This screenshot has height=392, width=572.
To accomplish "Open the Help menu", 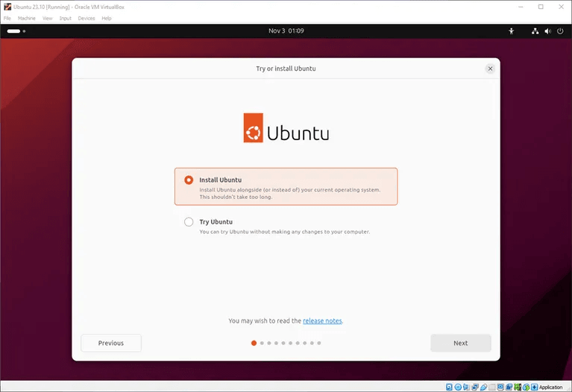I will pos(107,18).
